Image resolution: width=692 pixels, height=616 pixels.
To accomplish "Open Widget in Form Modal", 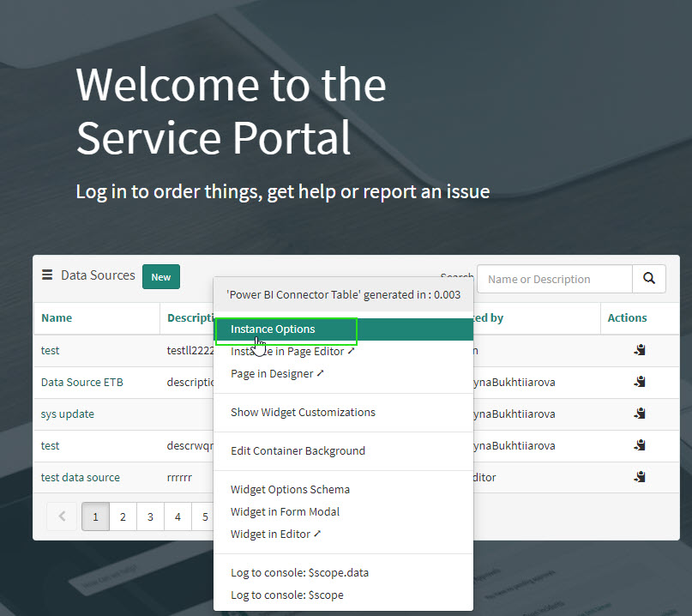I will pyautogui.click(x=285, y=512).
